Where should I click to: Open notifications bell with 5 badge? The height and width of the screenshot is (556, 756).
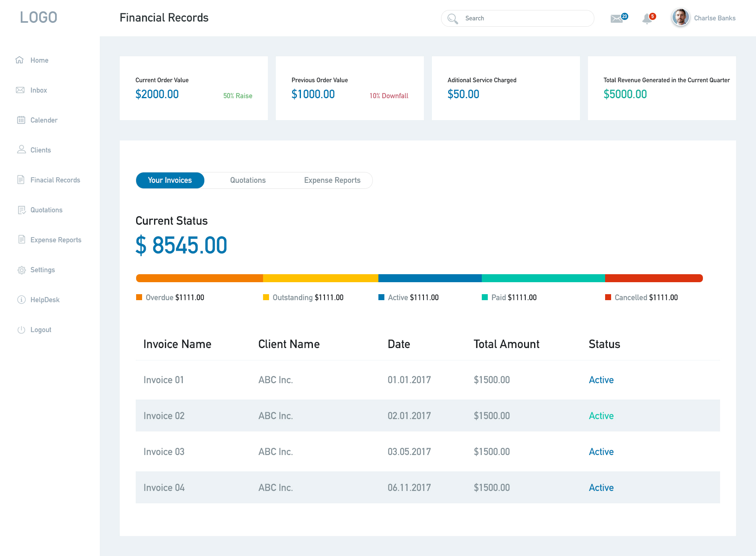point(649,18)
